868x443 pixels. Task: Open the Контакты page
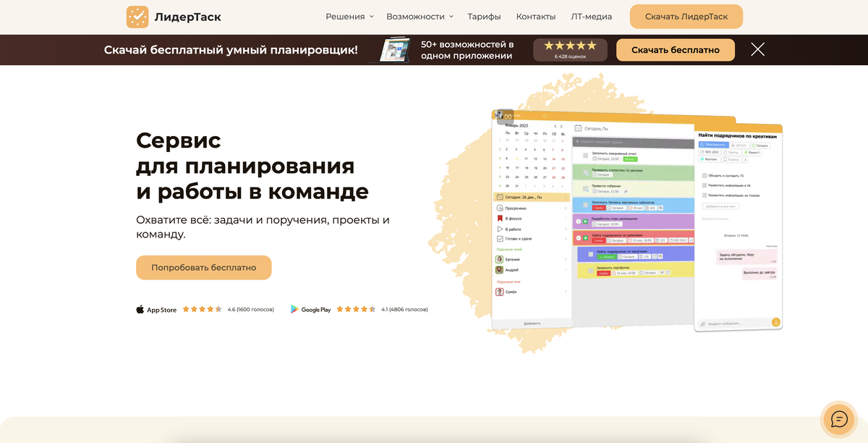[x=536, y=17]
